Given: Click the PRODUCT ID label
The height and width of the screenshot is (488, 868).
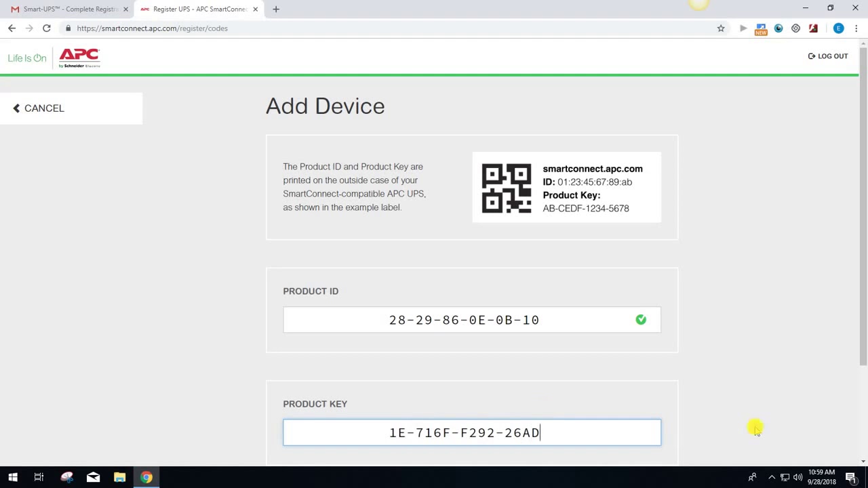Looking at the screenshot, I should (311, 291).
